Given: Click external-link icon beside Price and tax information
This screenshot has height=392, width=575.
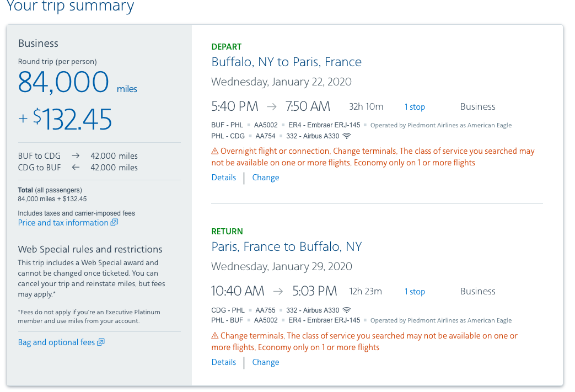Looking at the screenshot, I should pos(114,223).
